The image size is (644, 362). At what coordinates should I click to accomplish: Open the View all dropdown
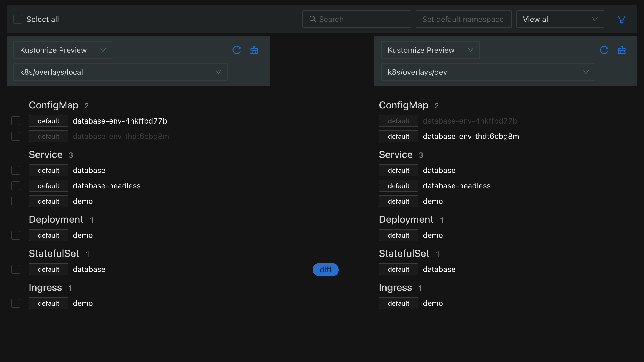pyautogui.click(x=560, y=19)
